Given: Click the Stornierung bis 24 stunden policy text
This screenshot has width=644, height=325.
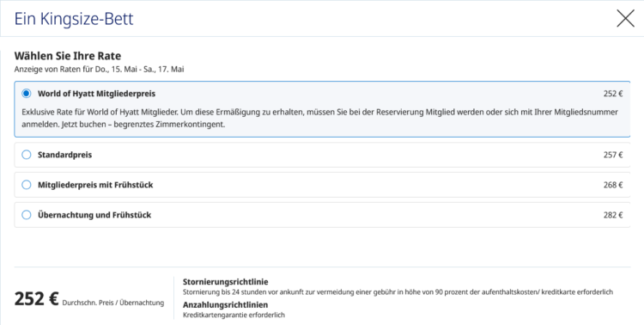Looking at the screenshot, I should pos(398,291).
